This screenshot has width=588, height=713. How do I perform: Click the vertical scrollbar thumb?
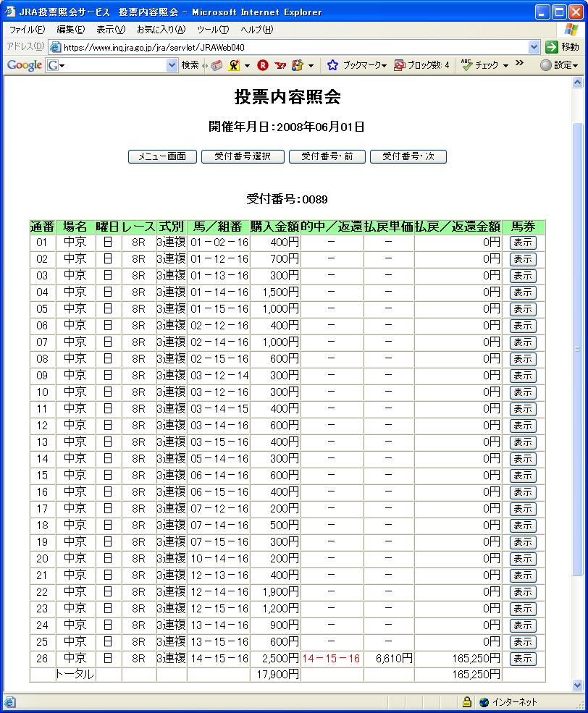(578, 349)
